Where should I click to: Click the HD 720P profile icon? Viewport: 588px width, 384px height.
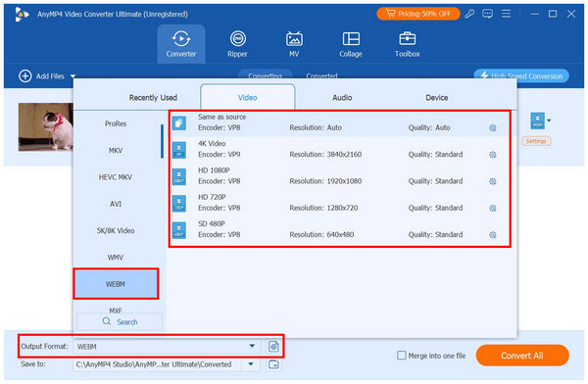(179, 203)
